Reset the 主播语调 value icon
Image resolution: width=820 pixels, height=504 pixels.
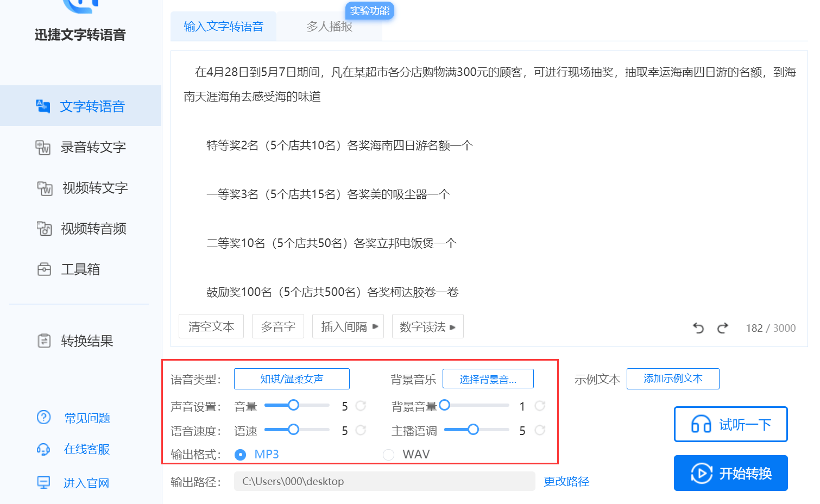coord(540,430)
